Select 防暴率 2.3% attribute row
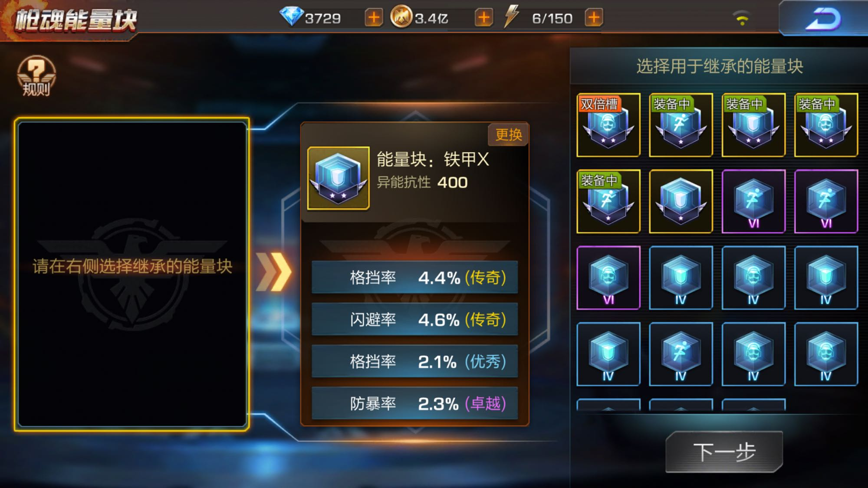The image size is (868, 488). [415, 403]
